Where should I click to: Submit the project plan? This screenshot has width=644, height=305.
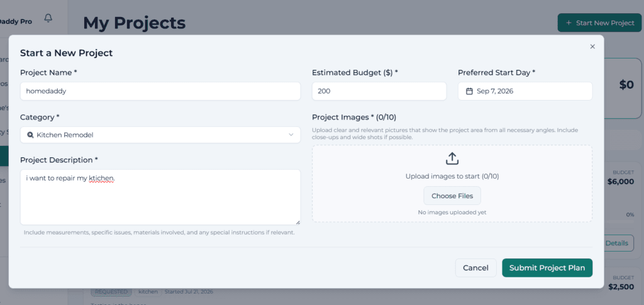pos(547,268)
